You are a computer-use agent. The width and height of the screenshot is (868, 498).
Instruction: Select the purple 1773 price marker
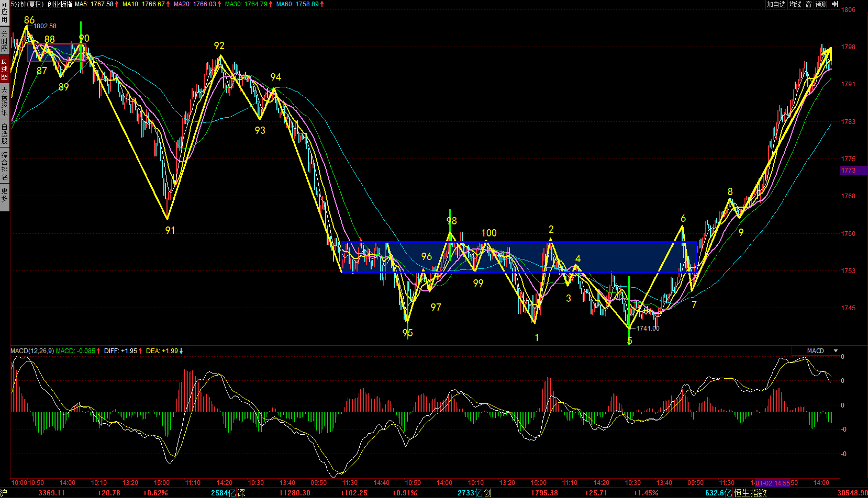pyautogui.click(x=853, y=171)
